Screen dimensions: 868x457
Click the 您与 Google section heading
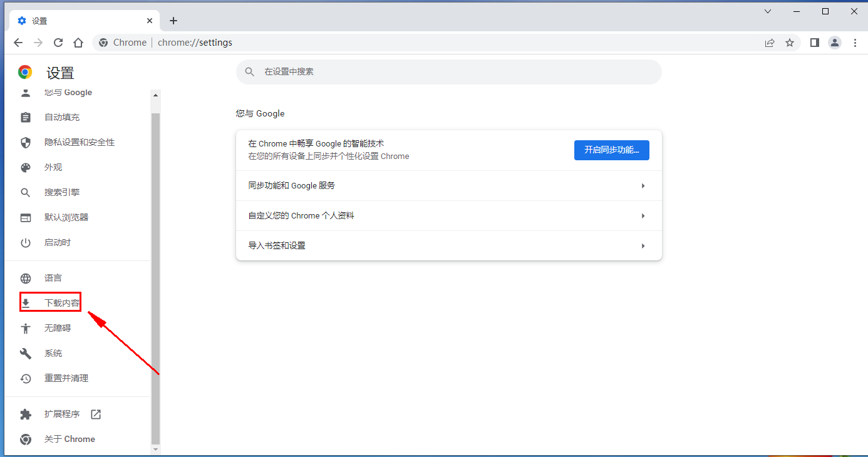[261, 113]
